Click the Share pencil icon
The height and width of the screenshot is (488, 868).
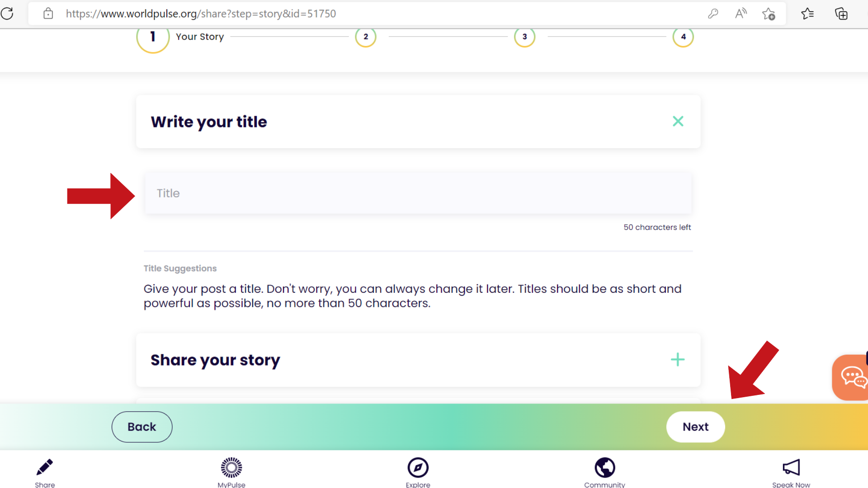pyautogui.click(x=45, y=468)
